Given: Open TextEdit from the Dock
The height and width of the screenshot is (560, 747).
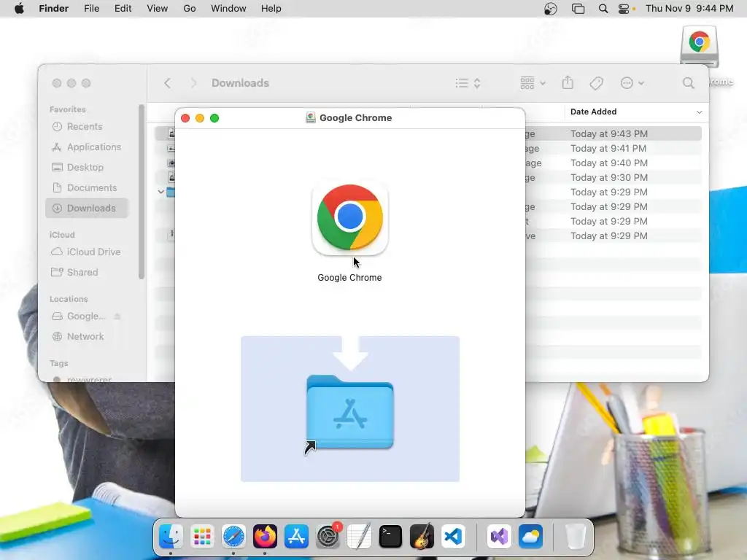Looking at the screenshot, I should (359, 537).
